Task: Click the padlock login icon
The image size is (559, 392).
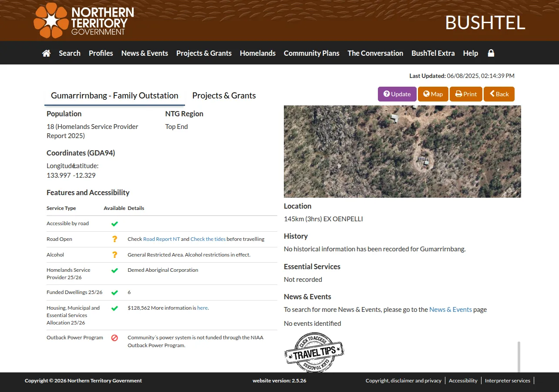Action: (491, 53)
